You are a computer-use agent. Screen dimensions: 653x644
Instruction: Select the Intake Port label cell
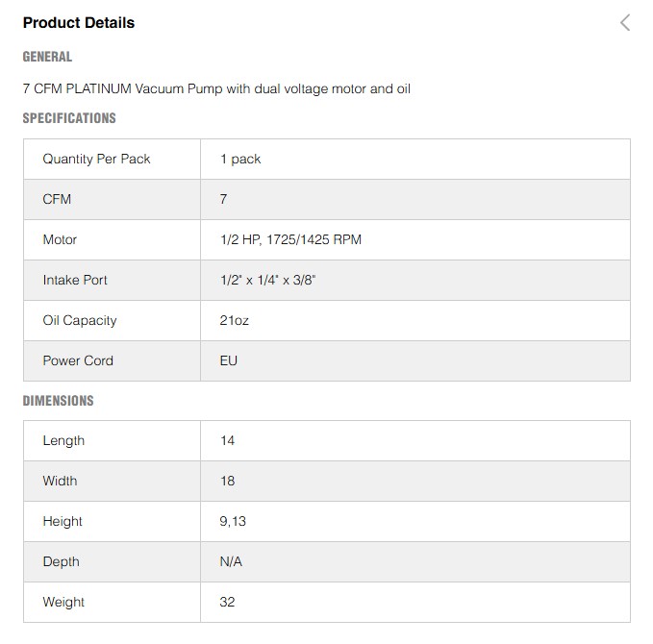(75, 280)
